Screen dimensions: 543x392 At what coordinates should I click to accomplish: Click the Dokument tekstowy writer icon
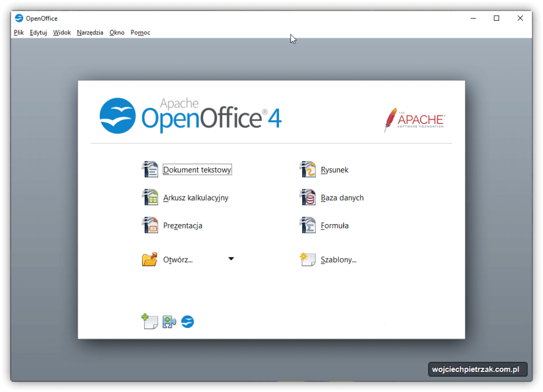coord(150,170)
